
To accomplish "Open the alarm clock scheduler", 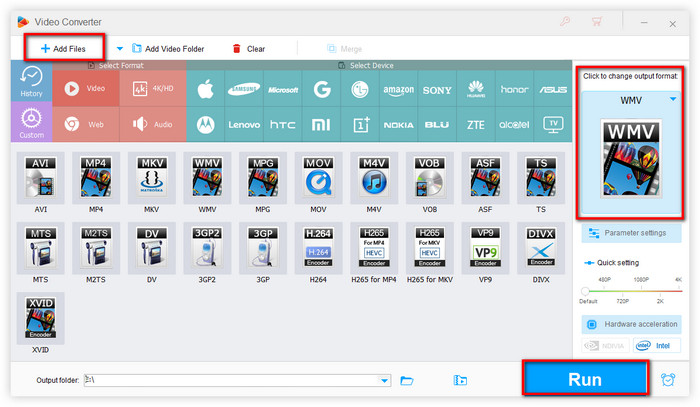I will point(668,379).
